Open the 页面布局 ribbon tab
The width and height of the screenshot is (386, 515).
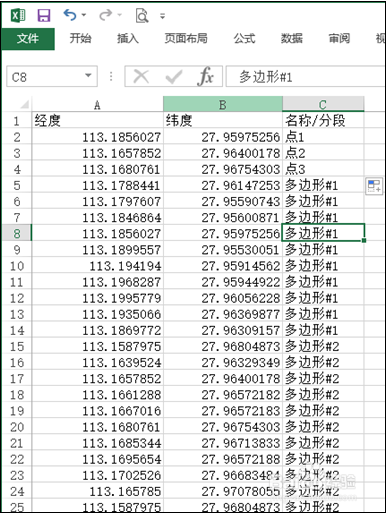click(x=186, y=39)
